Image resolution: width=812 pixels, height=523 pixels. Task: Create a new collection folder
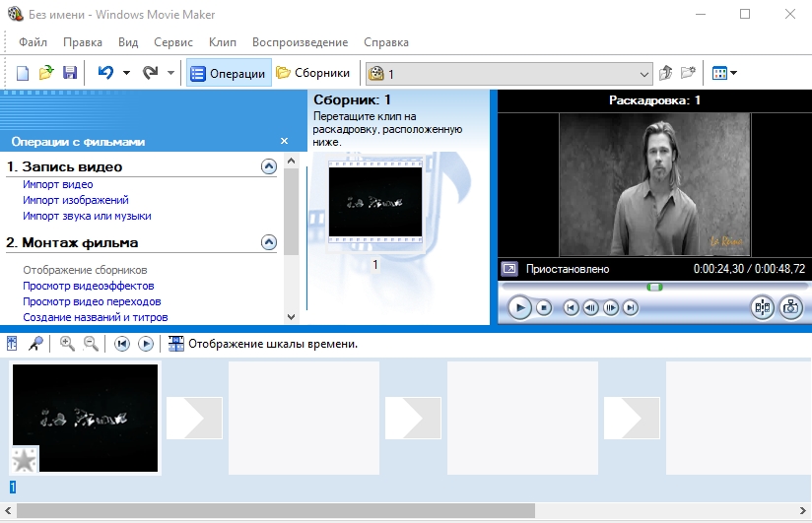pyautogui.click(x=688, y=73)
